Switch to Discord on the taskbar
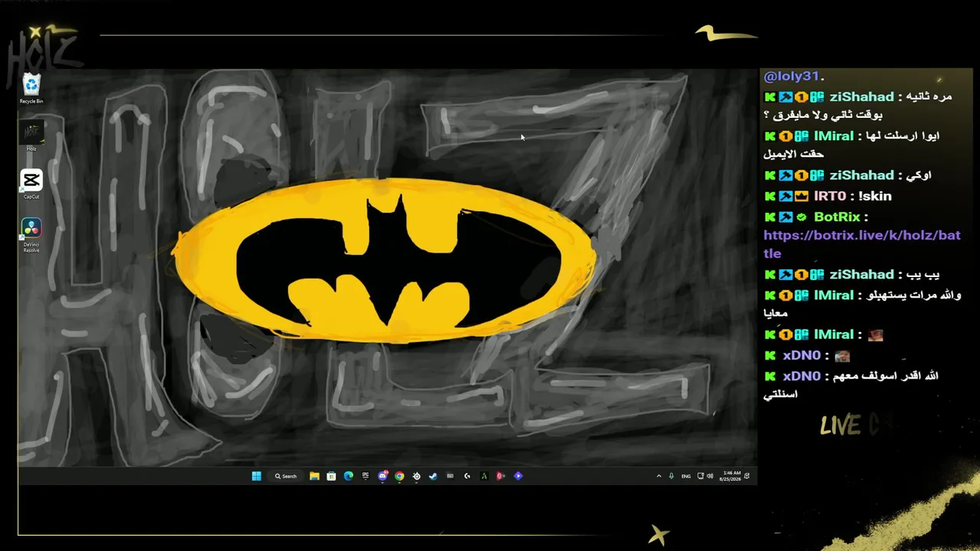Image resolution: width=980 pixels, height=551 pixels. [x=383, y=476]
